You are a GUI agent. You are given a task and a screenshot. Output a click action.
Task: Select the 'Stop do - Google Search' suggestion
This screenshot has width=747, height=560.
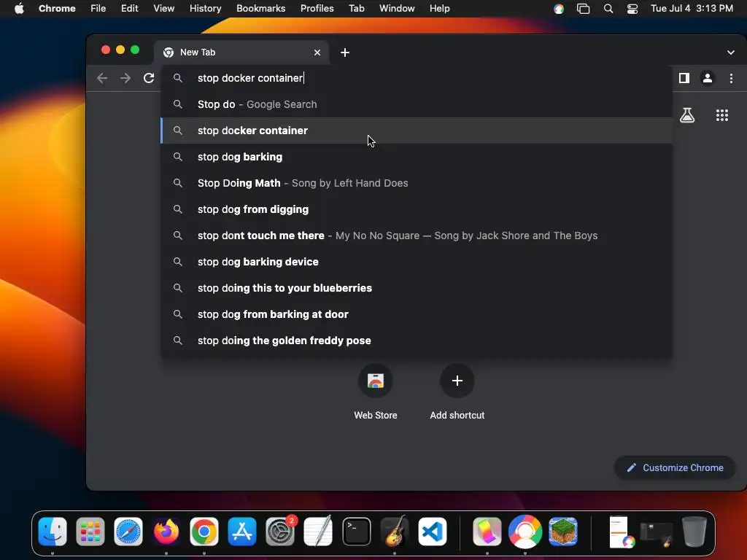(x=417, y=104)
